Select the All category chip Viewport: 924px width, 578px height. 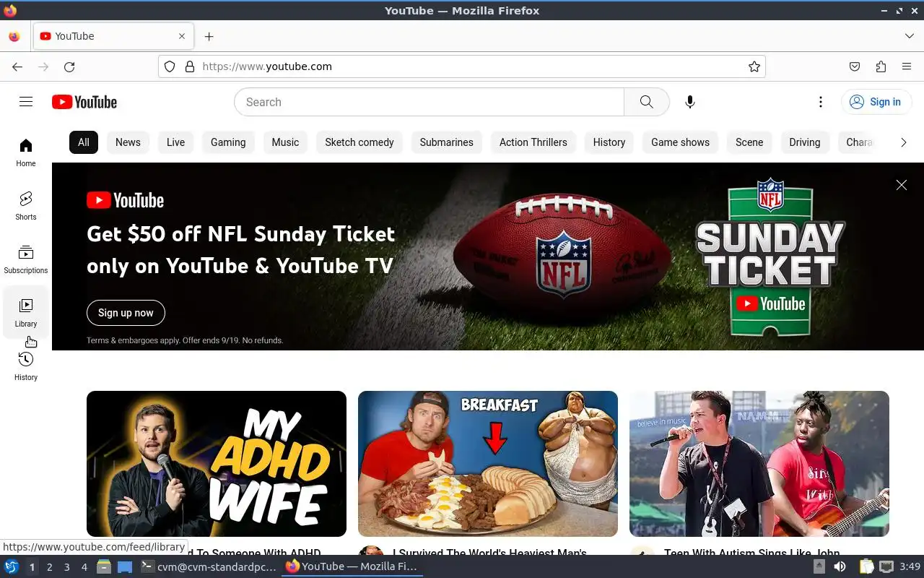tap(84, 142)
